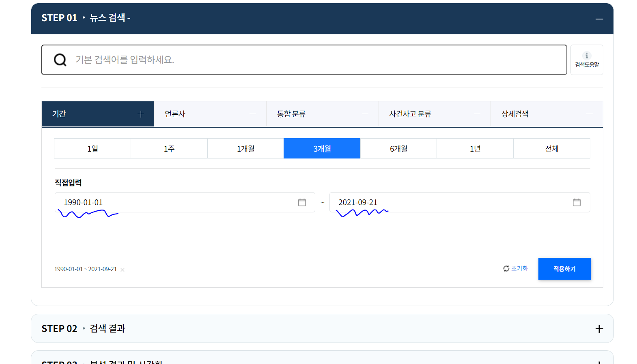This screenshot has height=364, width=637.
Task: Click the search magnifier icon
Action: coord(60,60)
